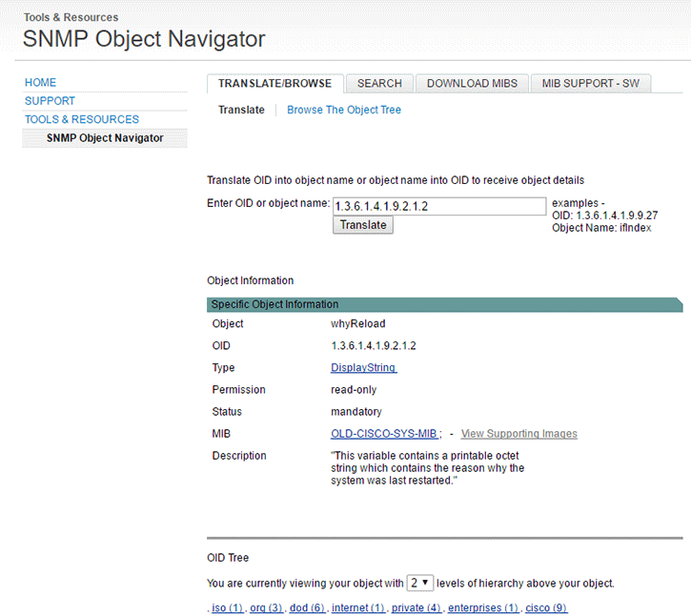Screen dimensions: 691x616
Task: Select SNMP Object Navigator in sidebar
Action: (105, 138)
